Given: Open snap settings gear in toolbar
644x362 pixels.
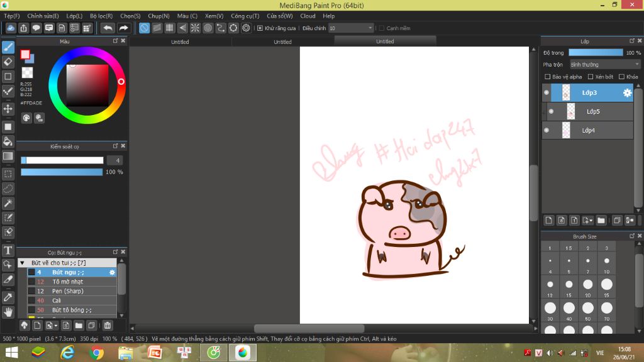Looking at the screenshot, I should point(246,28).
